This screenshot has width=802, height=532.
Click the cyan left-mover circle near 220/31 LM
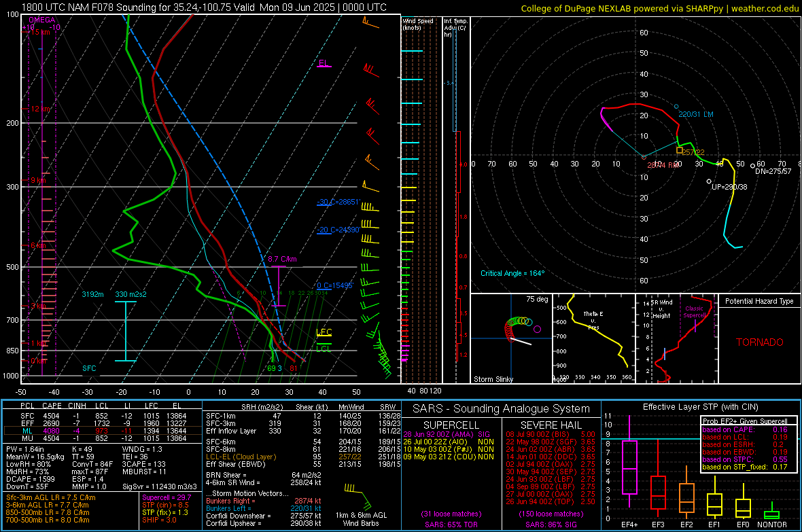pyautogui.click(x=676, y=107)
